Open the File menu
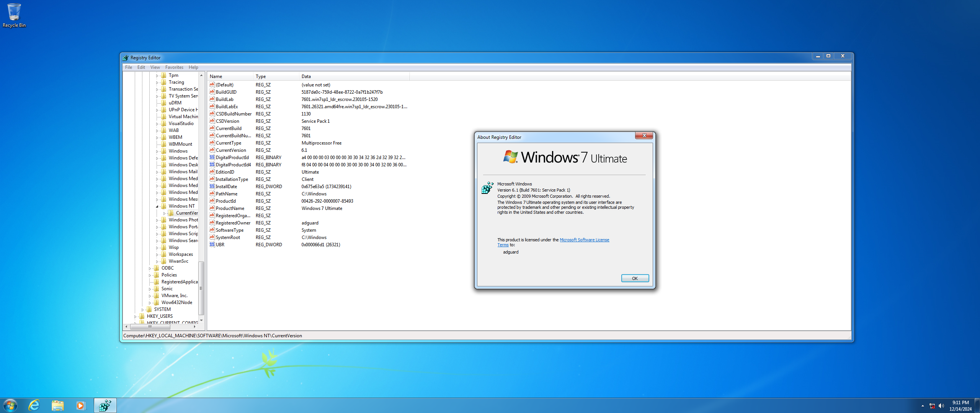980x413 pixels. tap(129, 67)
